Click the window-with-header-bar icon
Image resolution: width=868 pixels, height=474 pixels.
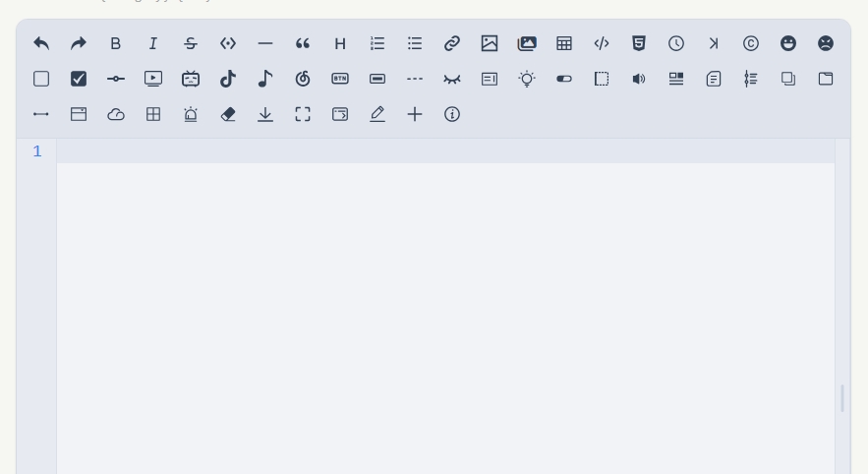(x=79, y=114)
